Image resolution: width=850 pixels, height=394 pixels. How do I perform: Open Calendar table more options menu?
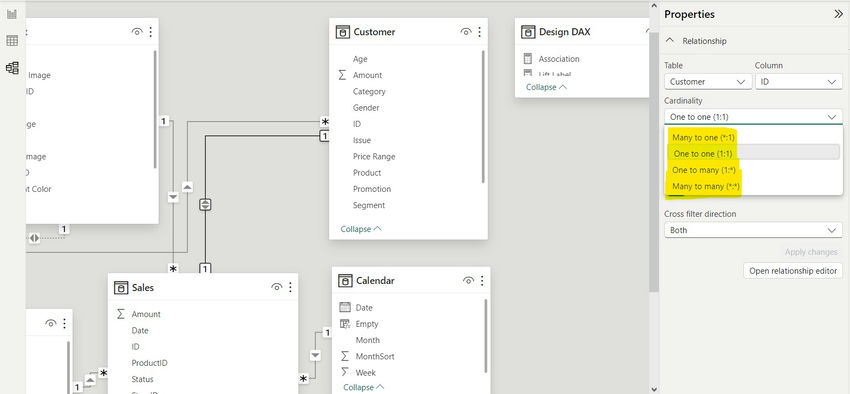coord(482,280)
